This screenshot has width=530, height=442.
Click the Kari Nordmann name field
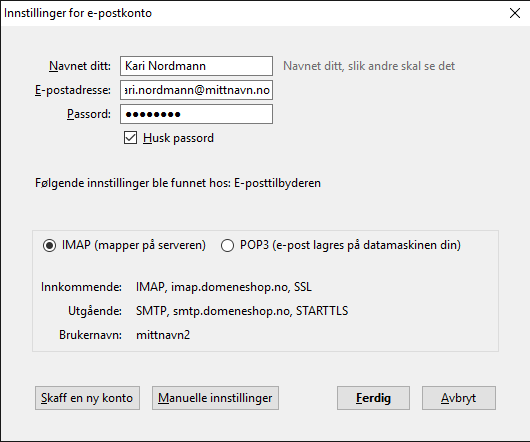[x=196, y=66]
